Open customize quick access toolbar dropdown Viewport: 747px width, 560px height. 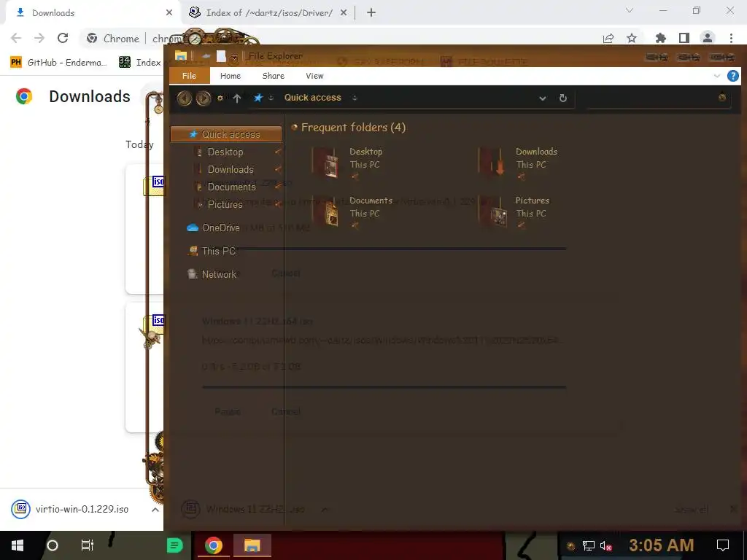234,57
